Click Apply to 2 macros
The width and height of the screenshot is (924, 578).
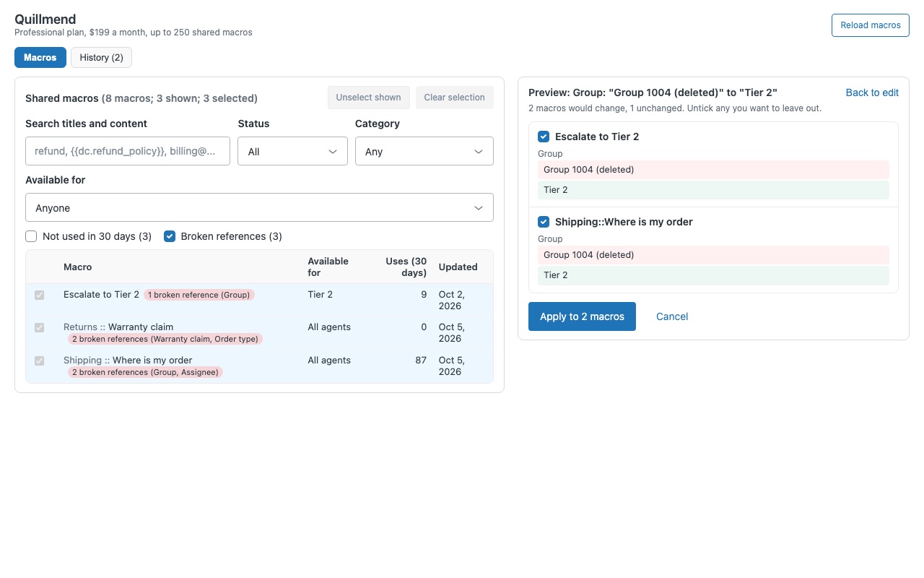pos(582,316)
